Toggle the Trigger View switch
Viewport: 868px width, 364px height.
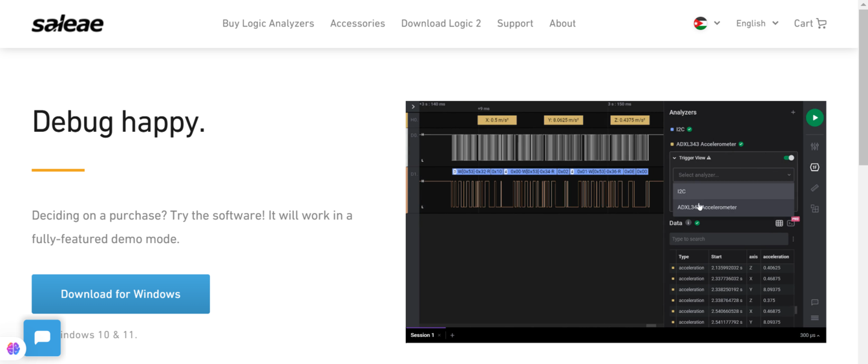(x=789, y=158)
